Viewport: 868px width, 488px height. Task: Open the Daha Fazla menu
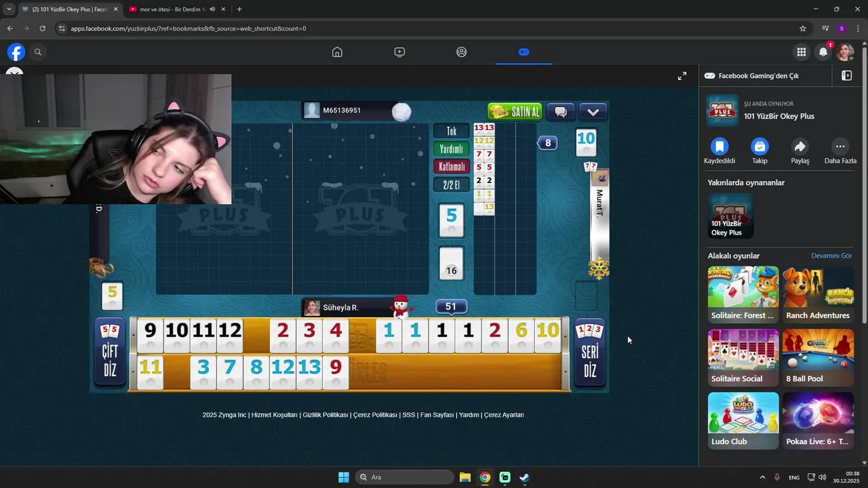(x=840, y=146)
